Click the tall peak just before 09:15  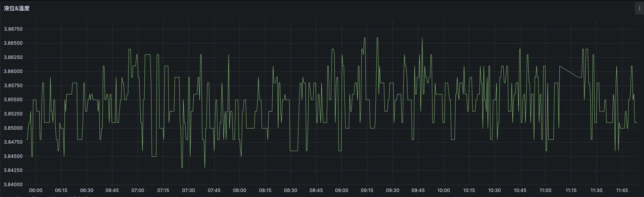(365, 38)
